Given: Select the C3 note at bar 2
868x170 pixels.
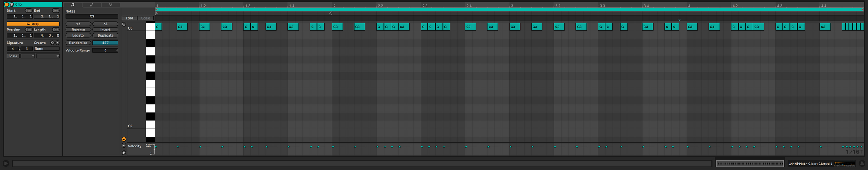Looking at the screenshot, I should [338, 27].
